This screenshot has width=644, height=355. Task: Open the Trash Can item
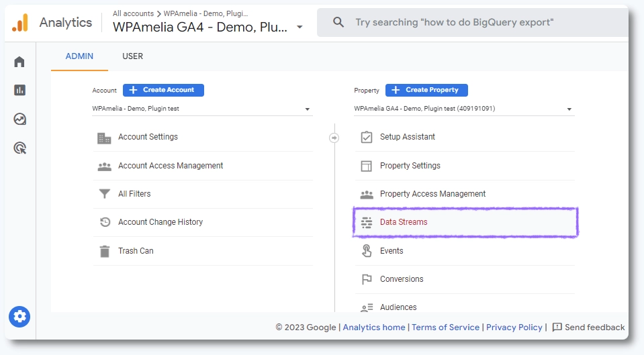click(x=136, y=251)
